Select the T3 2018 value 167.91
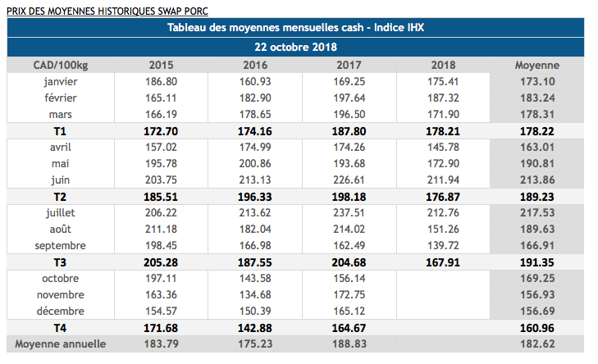Viewport: 598px width, 364px height. tap(443, 262)
